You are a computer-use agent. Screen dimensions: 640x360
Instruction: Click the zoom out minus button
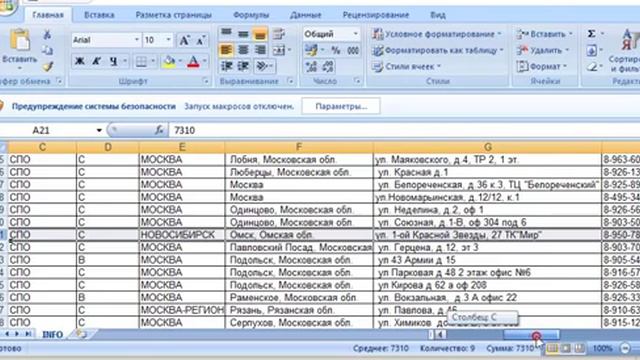pos(625,348)
